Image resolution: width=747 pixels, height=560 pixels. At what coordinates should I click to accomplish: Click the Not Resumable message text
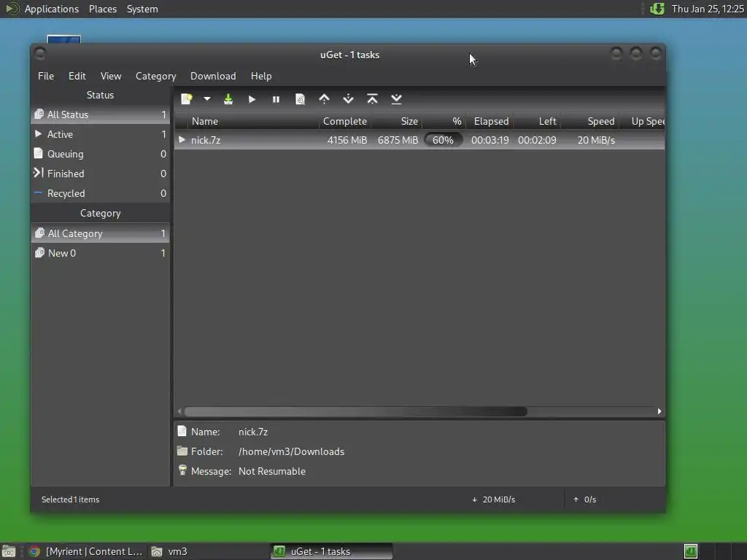(x=272, y=472)
